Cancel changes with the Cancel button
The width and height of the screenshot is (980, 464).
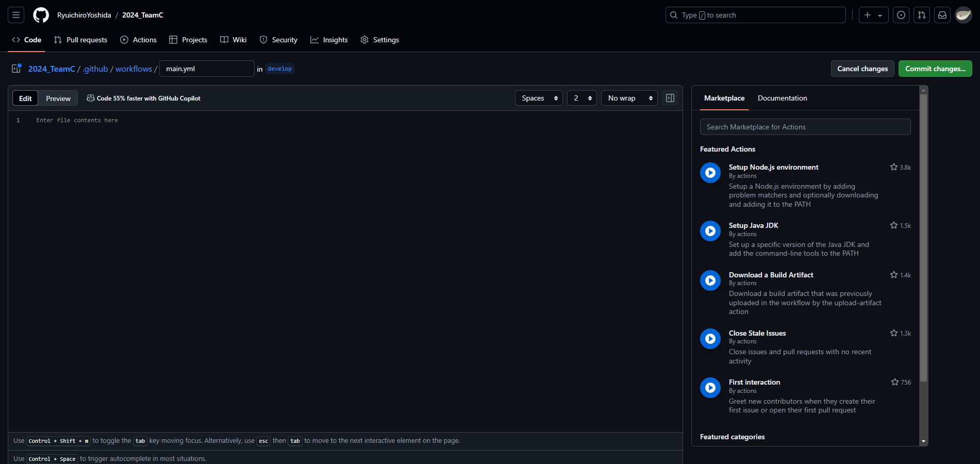point(862,69)
